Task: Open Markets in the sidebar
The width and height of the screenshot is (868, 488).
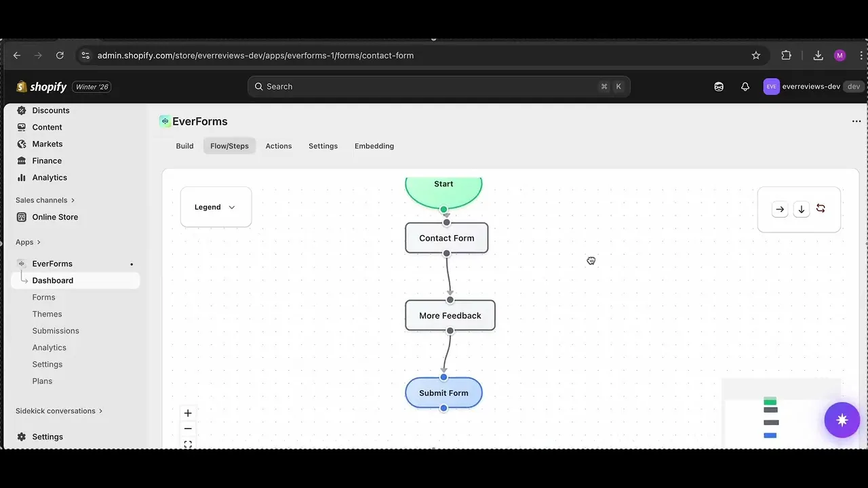Action: coord(47,144)
